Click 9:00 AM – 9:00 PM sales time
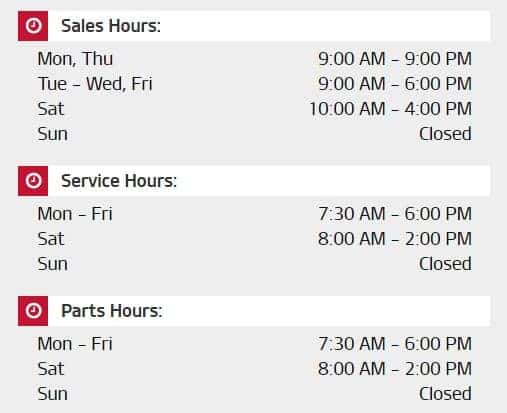This screenshot has width=507, height=413. pos(395,59)
